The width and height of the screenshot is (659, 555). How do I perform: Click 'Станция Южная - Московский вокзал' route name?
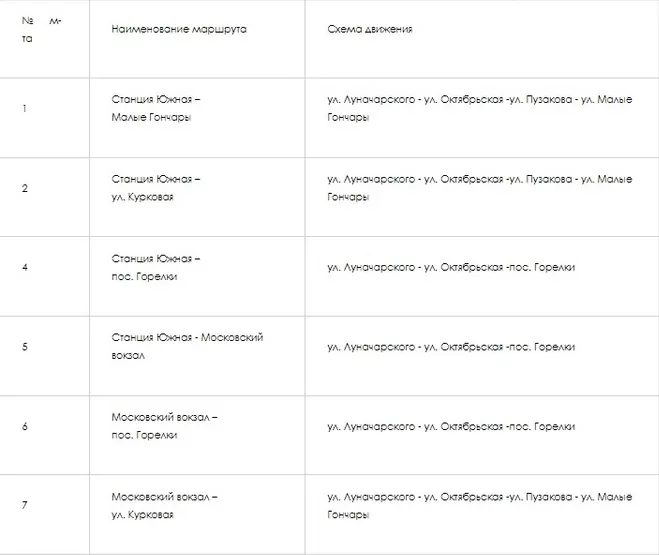pyautogui.click(x=187, y=347)
